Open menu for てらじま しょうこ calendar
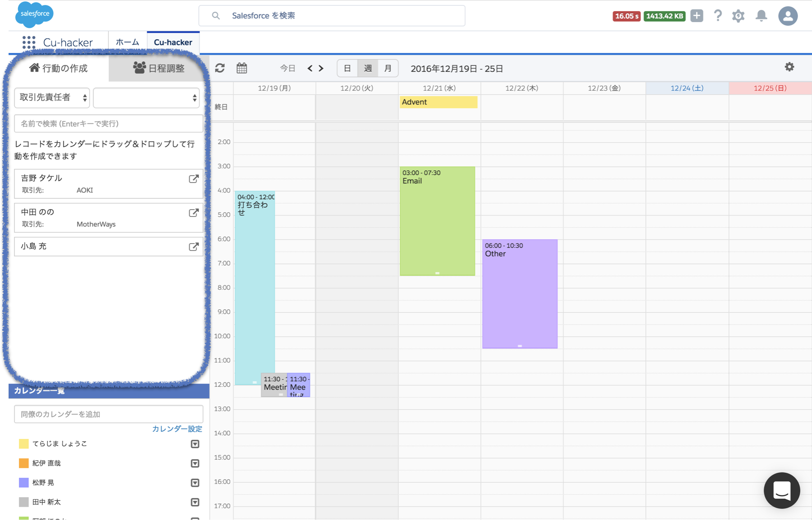812x522 pixels. pyautogui.click(x=195, y=444)
